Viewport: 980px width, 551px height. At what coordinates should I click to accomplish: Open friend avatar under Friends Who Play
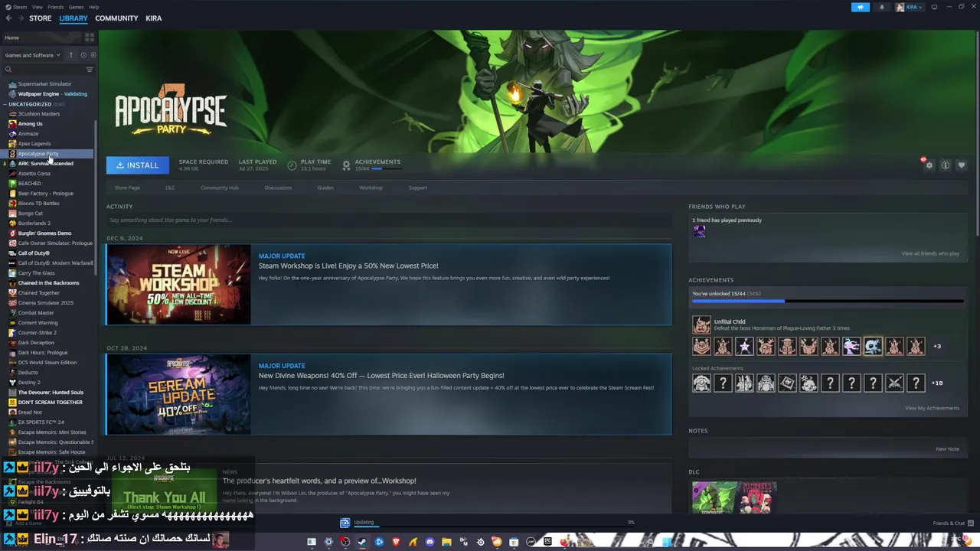coord(700,232)
